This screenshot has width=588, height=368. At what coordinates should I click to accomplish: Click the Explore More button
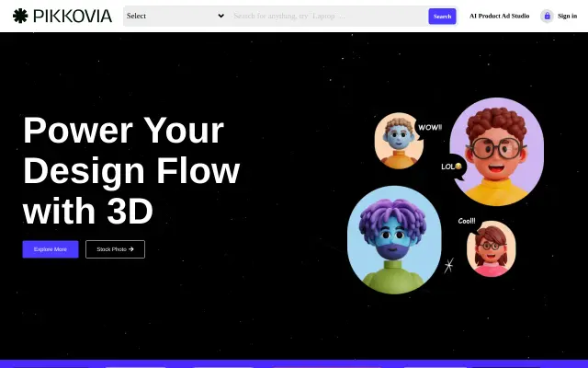point(51,249)
